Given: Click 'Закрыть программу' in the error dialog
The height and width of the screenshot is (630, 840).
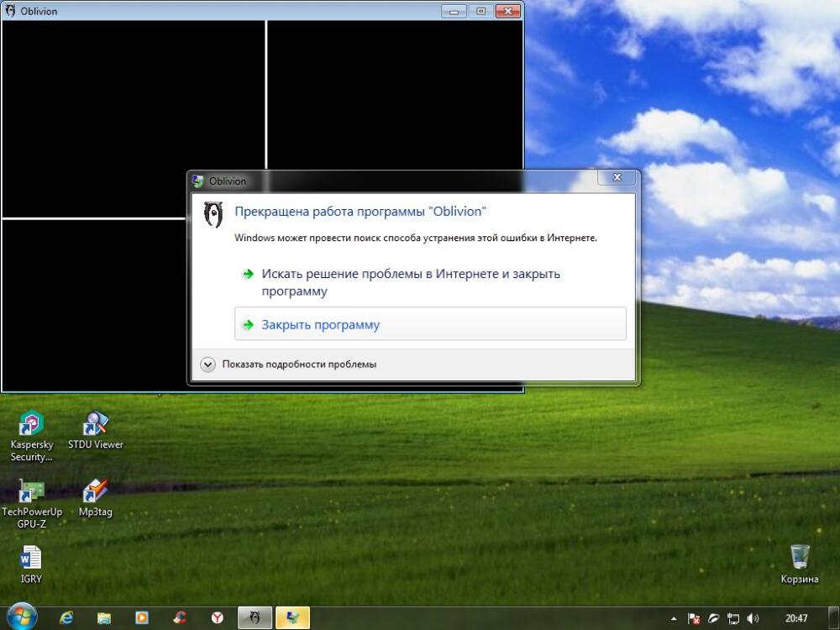Looking at the screenshot, I should click(430, 324).
